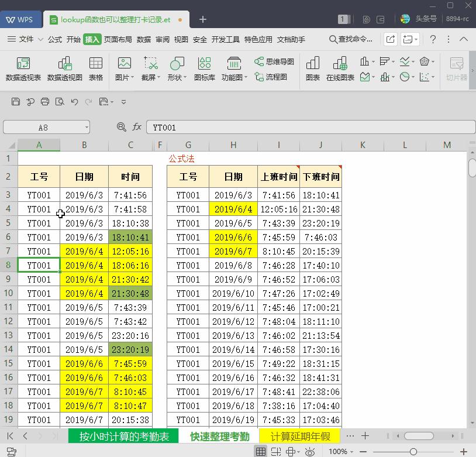Screen dimensions: 476x457
Task: Open the PivotTable (数据透视表) tool
Action: pos(23,69)
